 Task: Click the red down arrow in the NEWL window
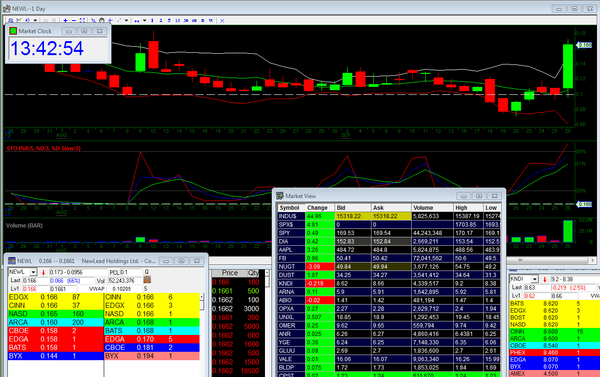(x=43, y=272)
